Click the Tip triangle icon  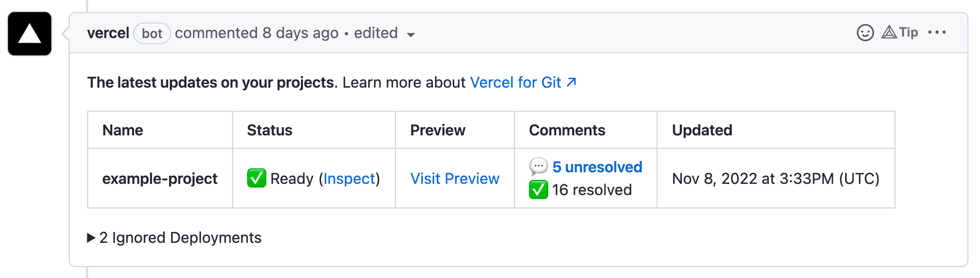click(x=889, y=32)
